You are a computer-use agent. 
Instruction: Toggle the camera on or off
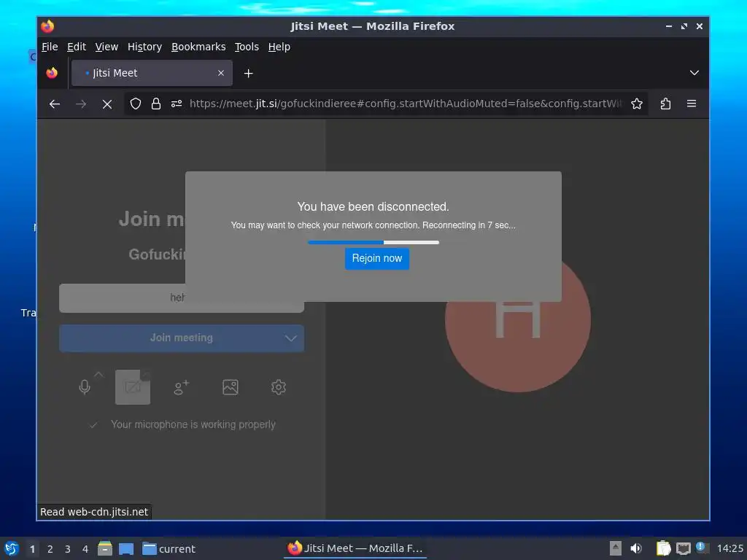133,387
